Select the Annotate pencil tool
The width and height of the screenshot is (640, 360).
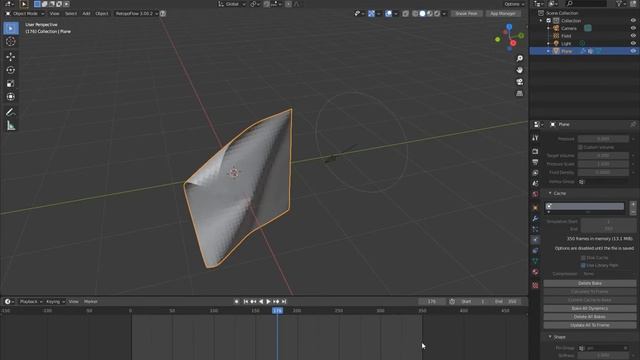(11, 112)
